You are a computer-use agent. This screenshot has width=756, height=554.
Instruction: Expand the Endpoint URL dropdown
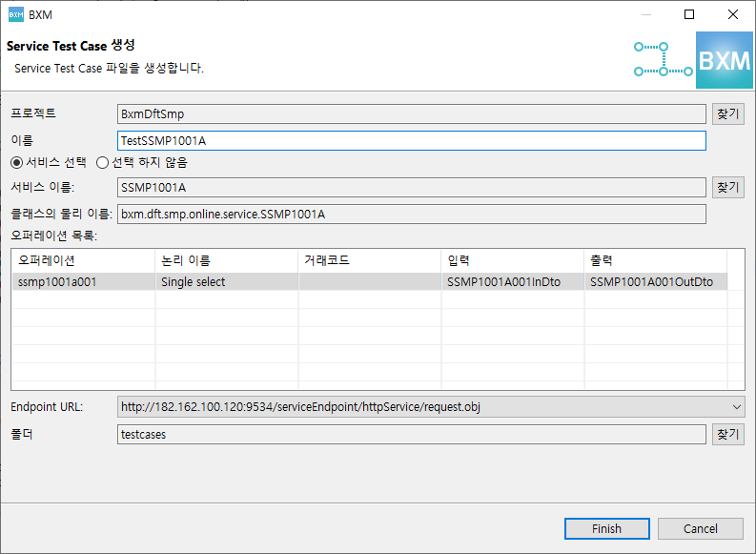click(736, 407)
